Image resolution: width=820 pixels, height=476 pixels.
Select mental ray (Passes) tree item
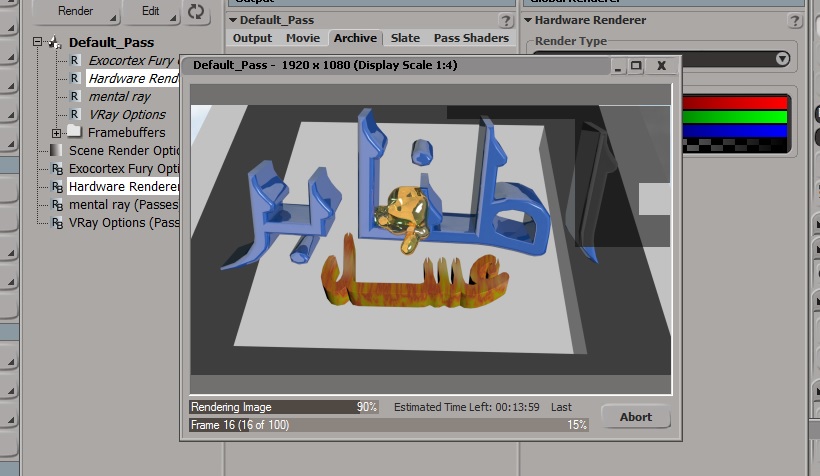tap(123, 205)
